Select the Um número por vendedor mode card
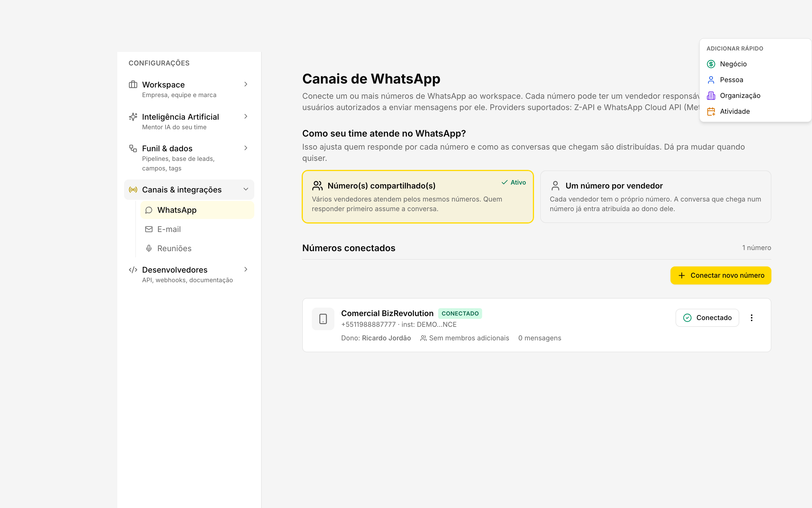 655,196
